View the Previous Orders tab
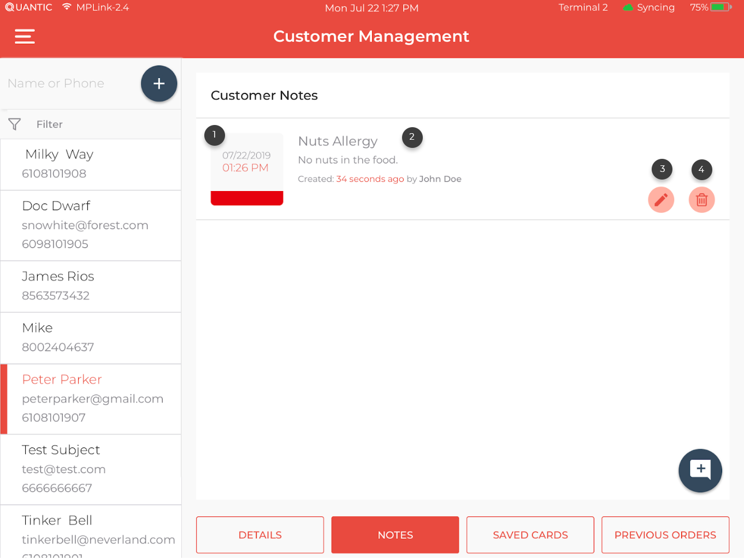 [665, 535]
